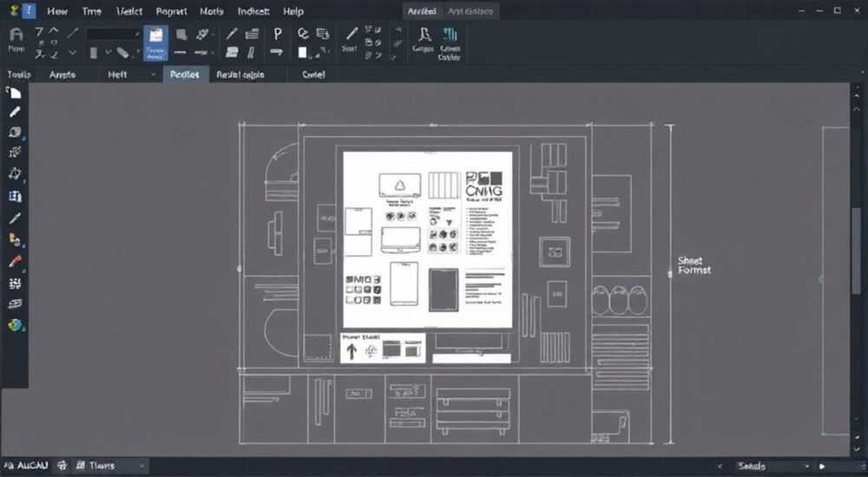Screen dimensions: 868x477
Task: Click the vertical scrollbar thumb on right edge
Action: [856, 249]
